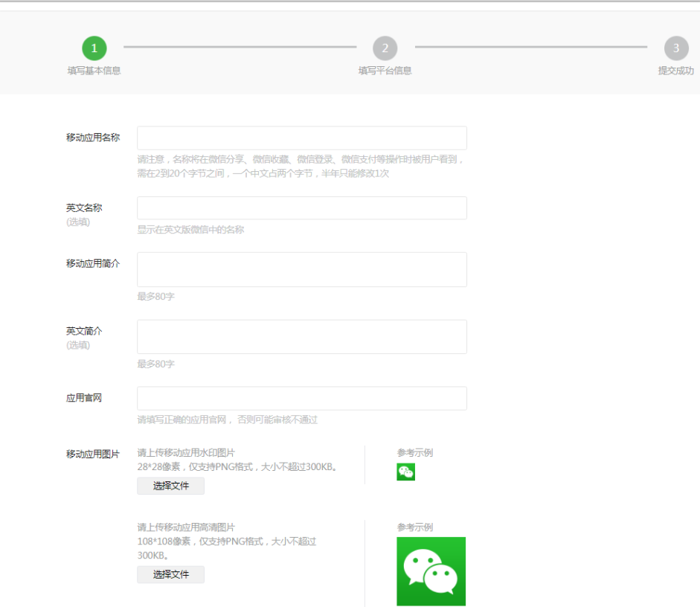Click the 移动应用图片 section label
Image resolution: width=700 pixels, height=607 pixels.
pos(93,454)
